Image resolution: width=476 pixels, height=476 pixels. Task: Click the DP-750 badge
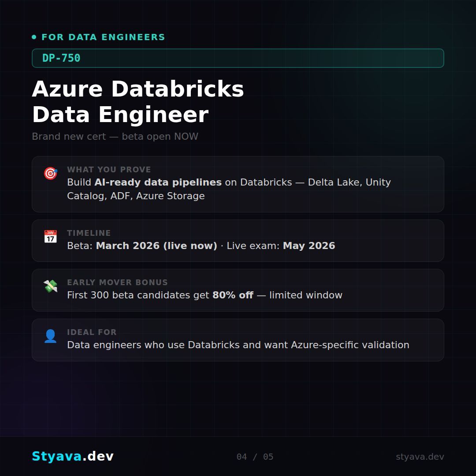pos(238,58)
